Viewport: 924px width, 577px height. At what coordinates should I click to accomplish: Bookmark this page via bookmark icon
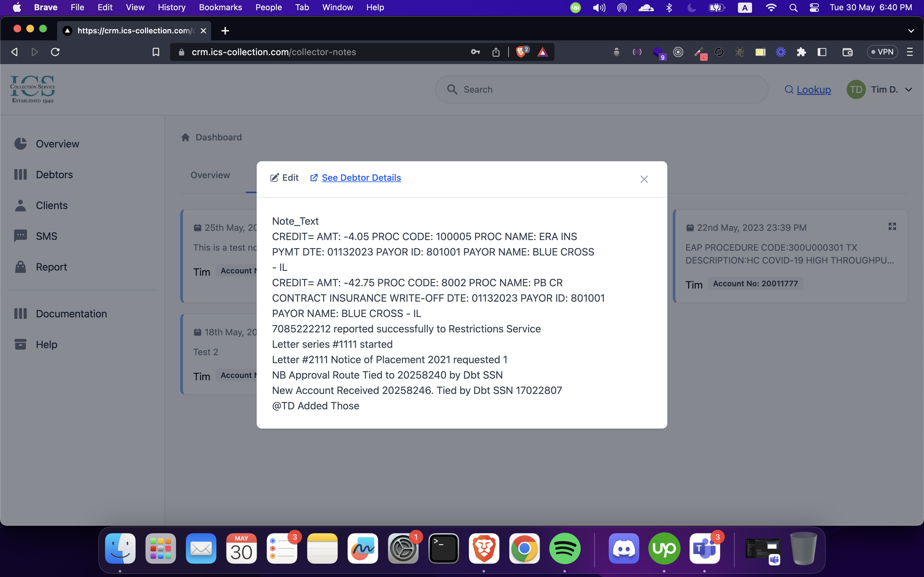pos(156,52)
